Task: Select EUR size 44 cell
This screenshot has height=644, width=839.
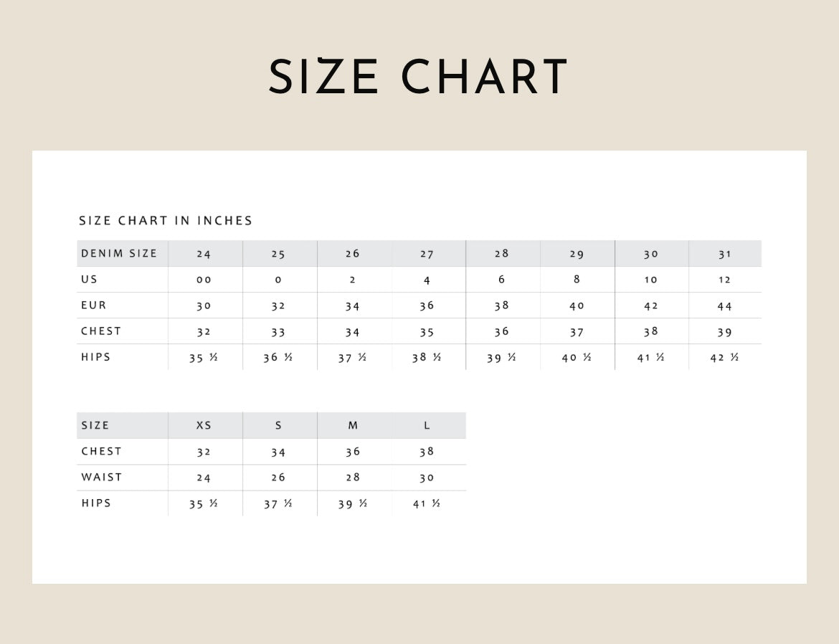Action: click(x=725, y=306)
